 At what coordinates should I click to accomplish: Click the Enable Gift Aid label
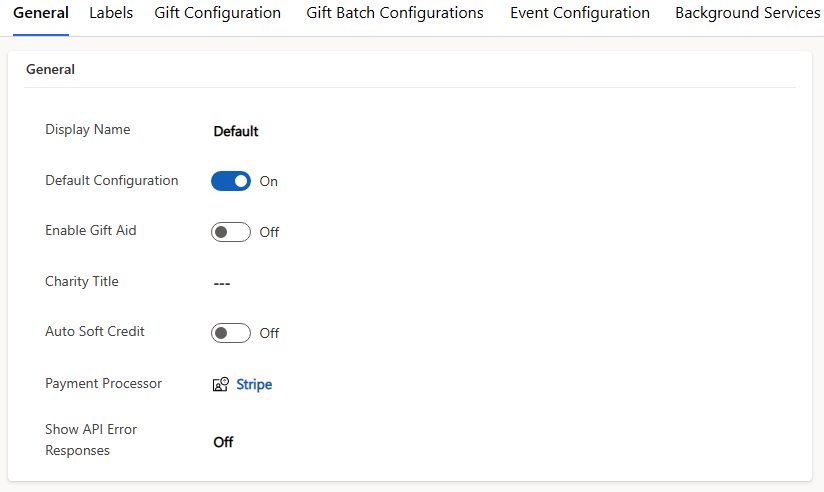(90, 230)
